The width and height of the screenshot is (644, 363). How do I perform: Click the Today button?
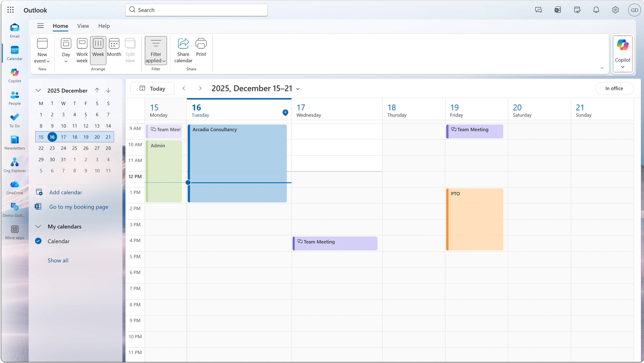(x=152, y=88)
